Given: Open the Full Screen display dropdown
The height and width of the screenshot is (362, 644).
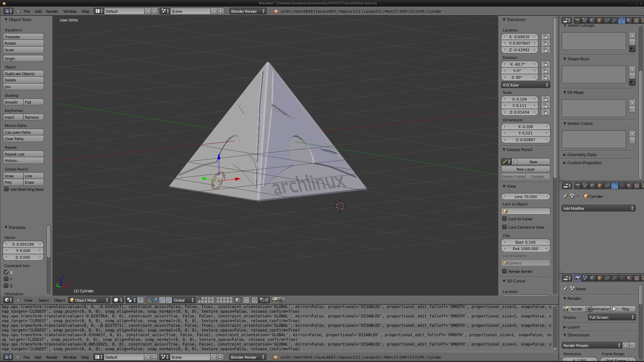Looking at the screenshot, I should 612,317.
